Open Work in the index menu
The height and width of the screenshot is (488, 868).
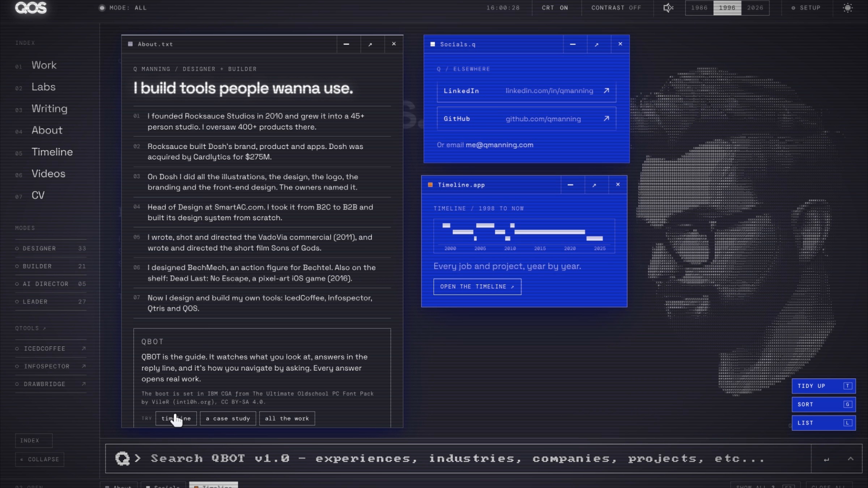(44, 65)
